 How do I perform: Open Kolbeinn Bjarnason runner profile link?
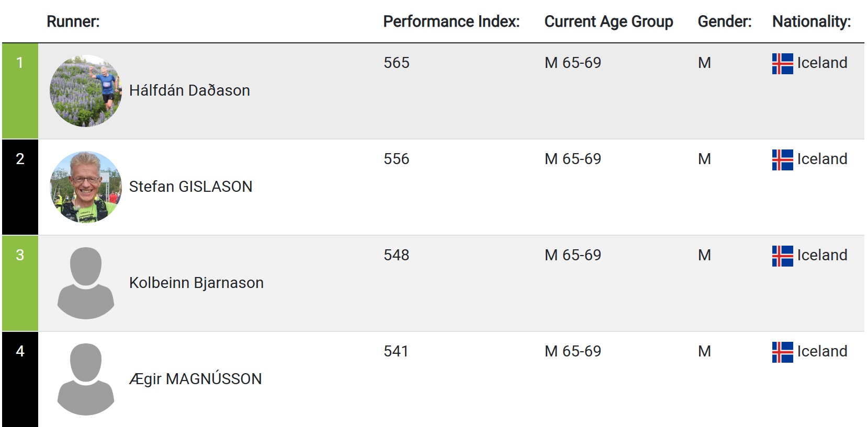196,283
